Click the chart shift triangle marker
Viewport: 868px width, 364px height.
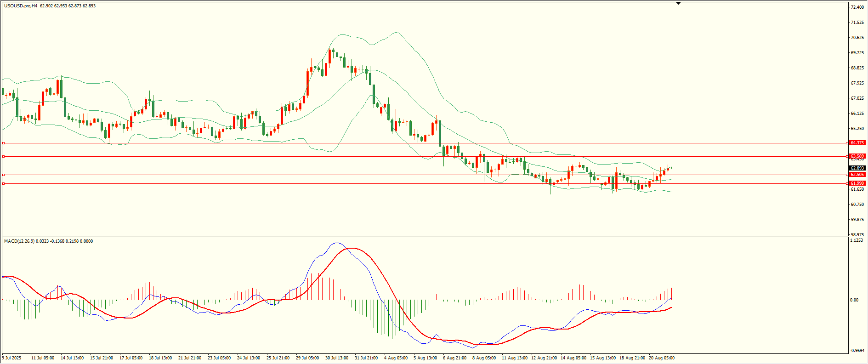coord(678,3)
